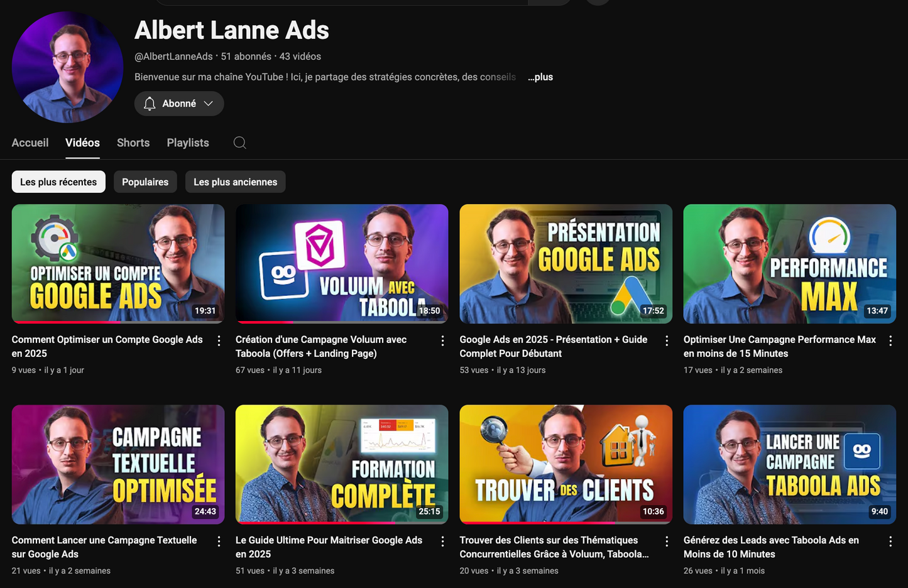Open options menu for the Formation Complète video

click(x=442, y=540)
